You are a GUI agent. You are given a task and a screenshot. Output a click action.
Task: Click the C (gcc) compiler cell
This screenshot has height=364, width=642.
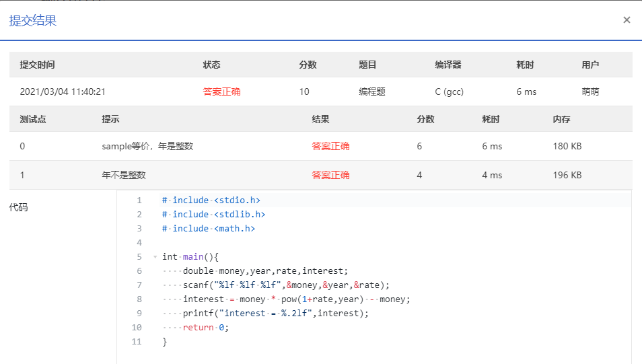click(x=449, y=92)
